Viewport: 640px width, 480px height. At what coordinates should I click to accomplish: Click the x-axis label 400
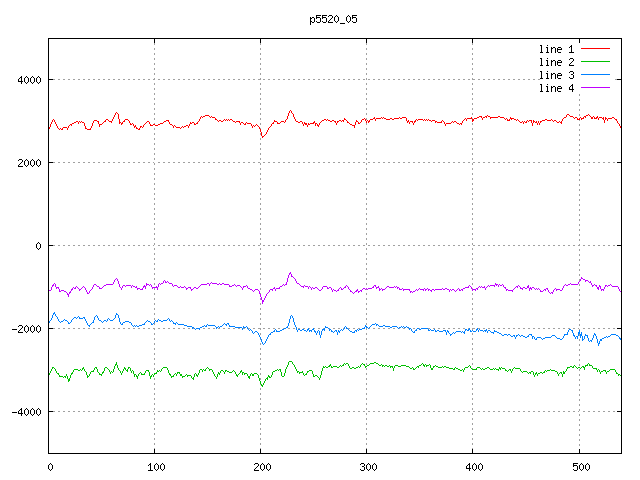coord(474,467)
